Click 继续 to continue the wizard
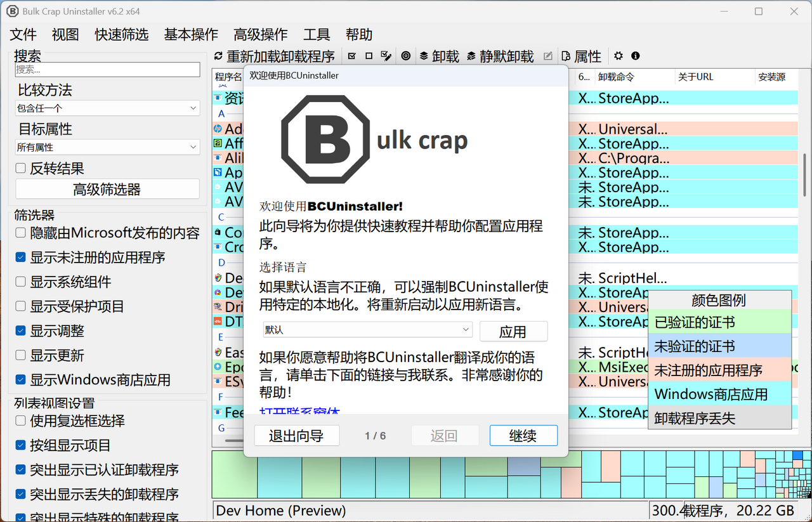This screenshot has height=522, width=812. pos(523,436)
